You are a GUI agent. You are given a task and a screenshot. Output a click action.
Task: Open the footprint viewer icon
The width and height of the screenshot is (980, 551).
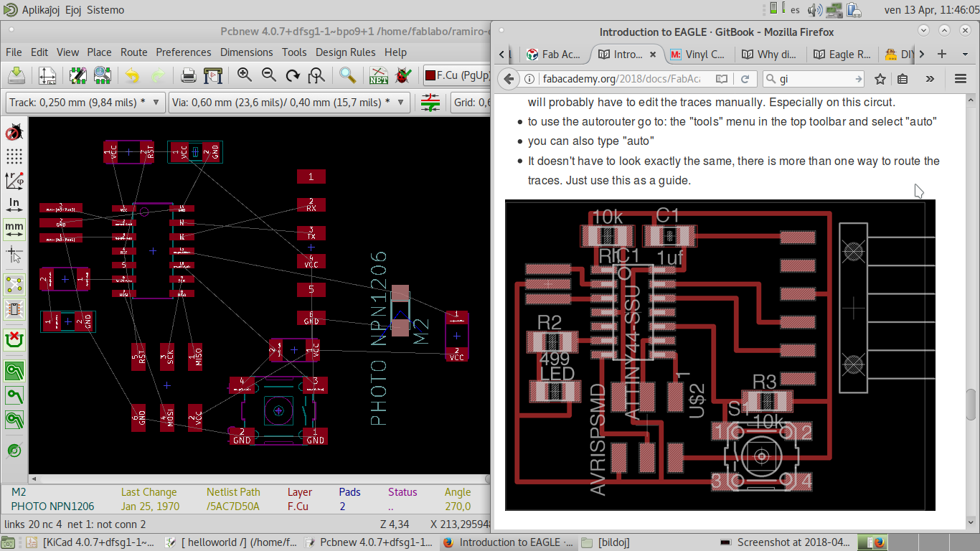[x=102, y=75]
